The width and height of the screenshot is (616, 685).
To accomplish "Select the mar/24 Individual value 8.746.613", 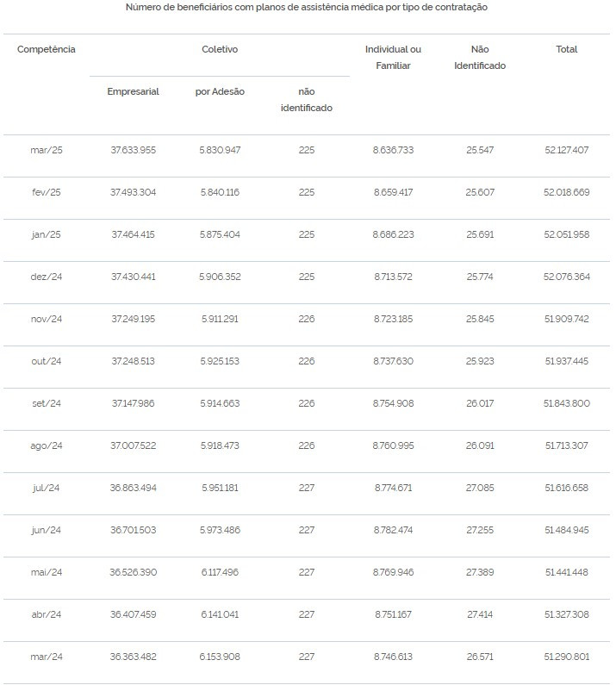I will coord(393,657).
